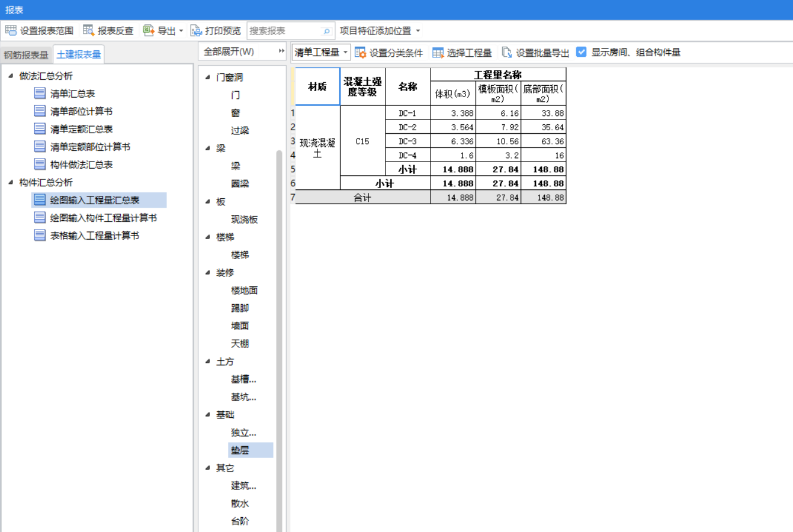Click the double-arrow next to 全部展开(W)
The width and height of the screenshot is (793, 532).
[281, 51]
